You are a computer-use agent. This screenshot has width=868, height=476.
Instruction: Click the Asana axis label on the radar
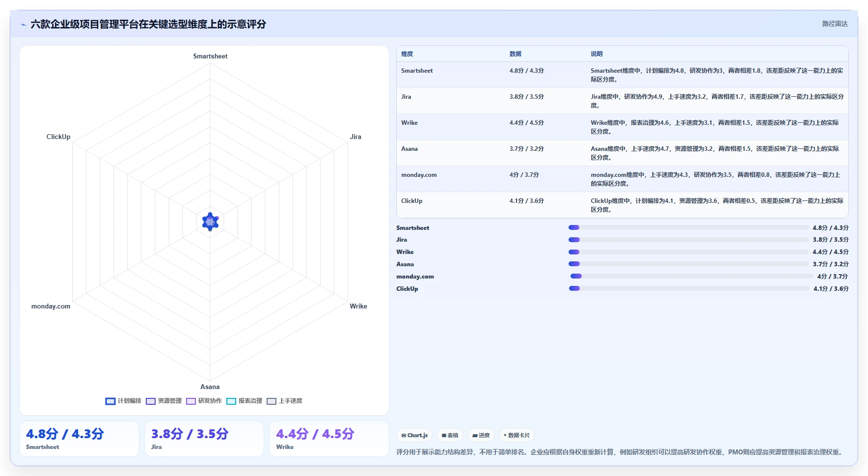(210, 387)
